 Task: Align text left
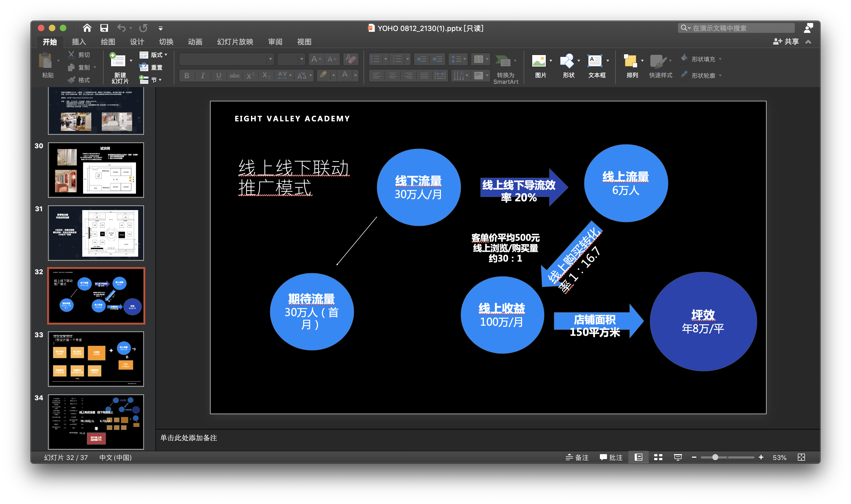pyautogui.click(x=376, y=75)
